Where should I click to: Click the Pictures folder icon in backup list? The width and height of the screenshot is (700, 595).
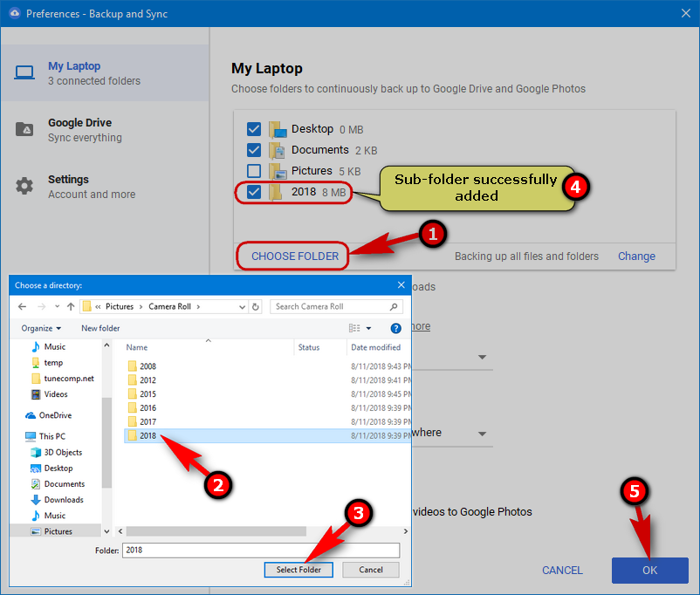(x=278, y=171)
